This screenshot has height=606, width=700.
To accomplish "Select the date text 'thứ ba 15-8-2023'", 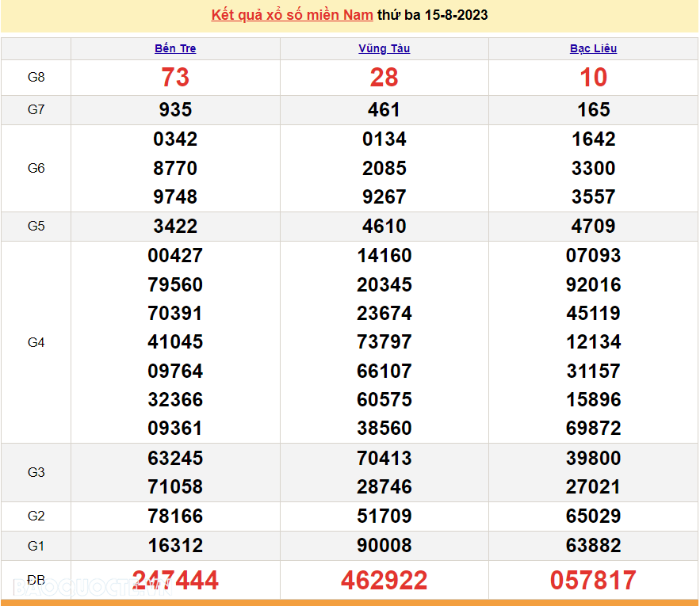I will pos(433,15).
